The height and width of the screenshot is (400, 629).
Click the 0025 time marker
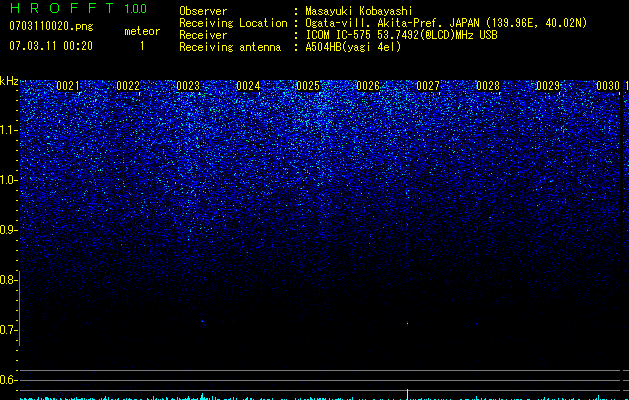click(308, 86)
